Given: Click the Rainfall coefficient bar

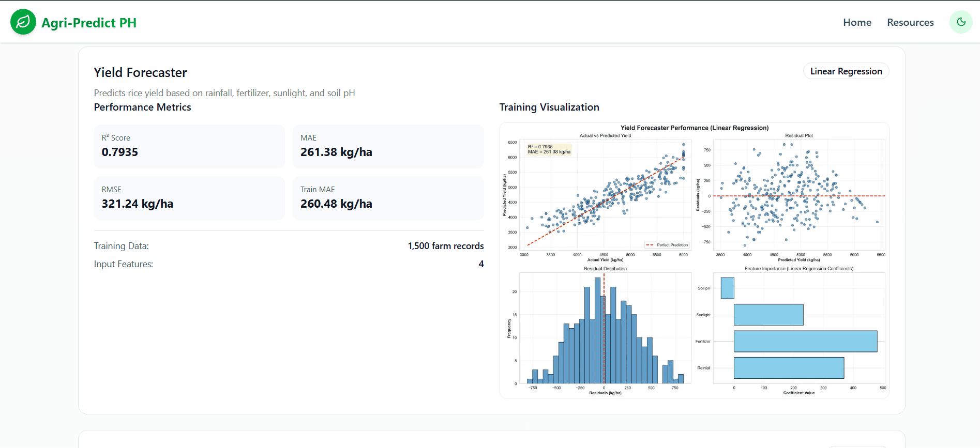Looking at the screenshot, I should coord(789,368).
